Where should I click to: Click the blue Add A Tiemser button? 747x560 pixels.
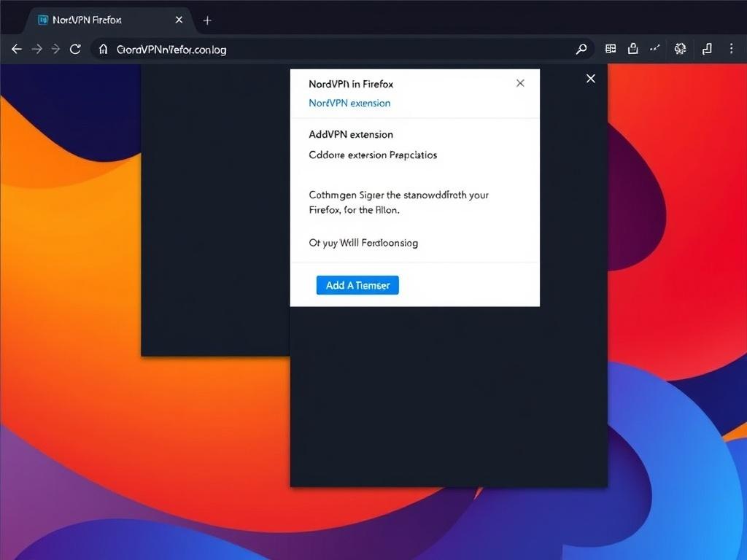(357, 285)
